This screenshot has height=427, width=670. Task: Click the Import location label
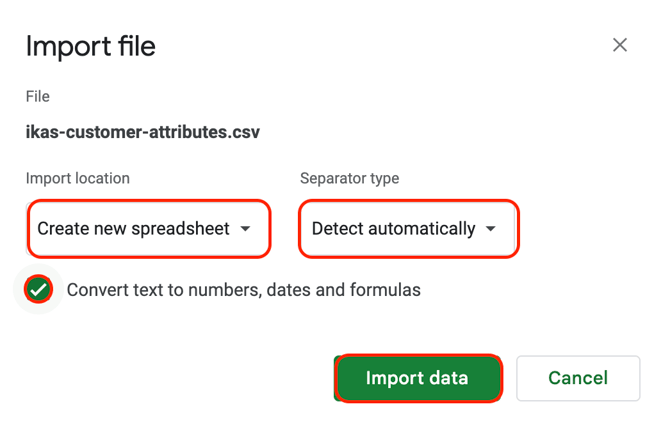pyautogui.click(x=78, y=178)
